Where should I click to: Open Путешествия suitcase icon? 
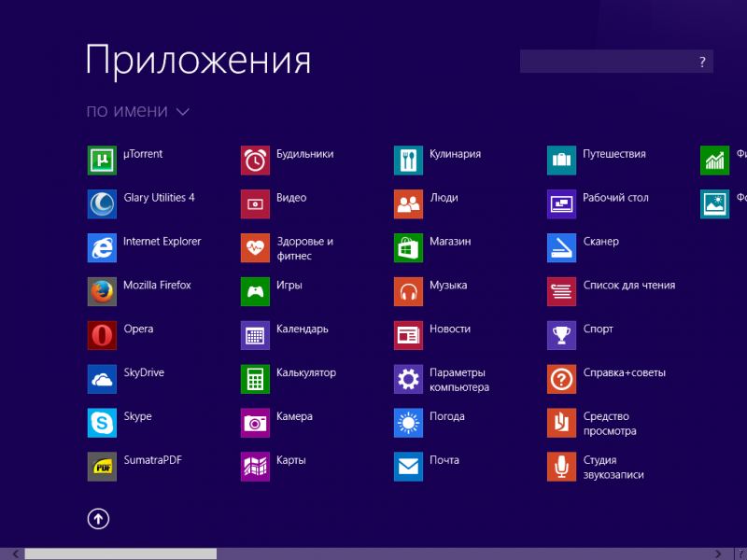(562, 161)
